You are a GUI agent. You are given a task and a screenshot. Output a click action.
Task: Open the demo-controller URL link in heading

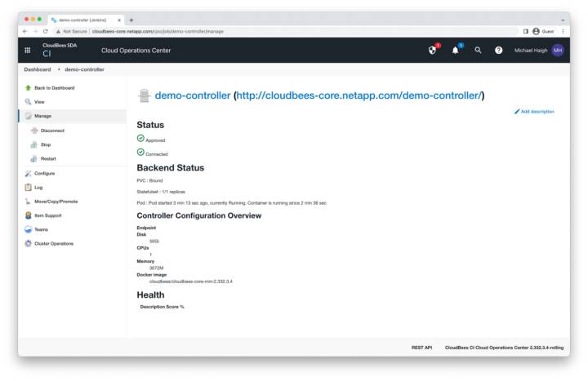(x=359, y=95)
